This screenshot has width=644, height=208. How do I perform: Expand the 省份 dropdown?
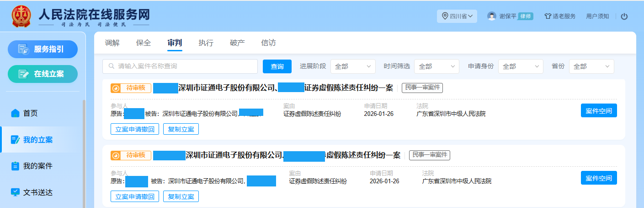click(591, 66)
